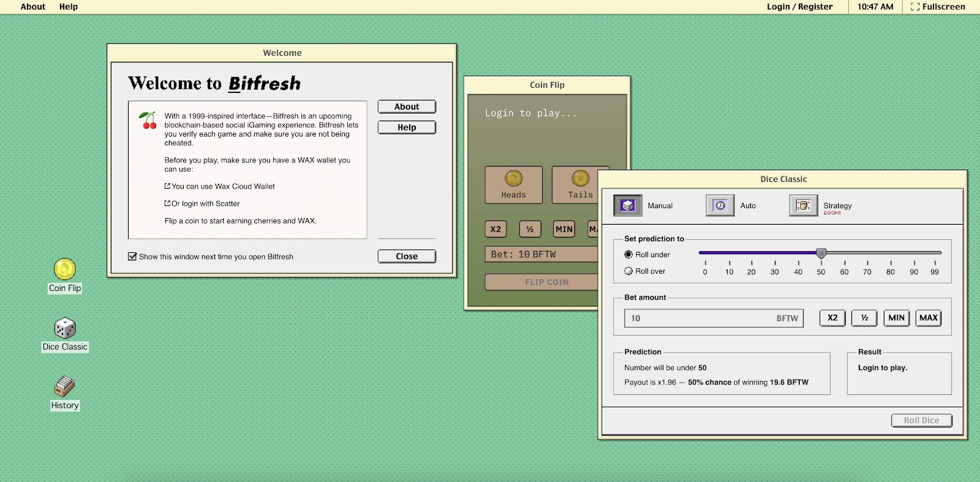Screen dimensions: 980x482
Task: Click Login / Register in top bar
Action: coord(800,7)
